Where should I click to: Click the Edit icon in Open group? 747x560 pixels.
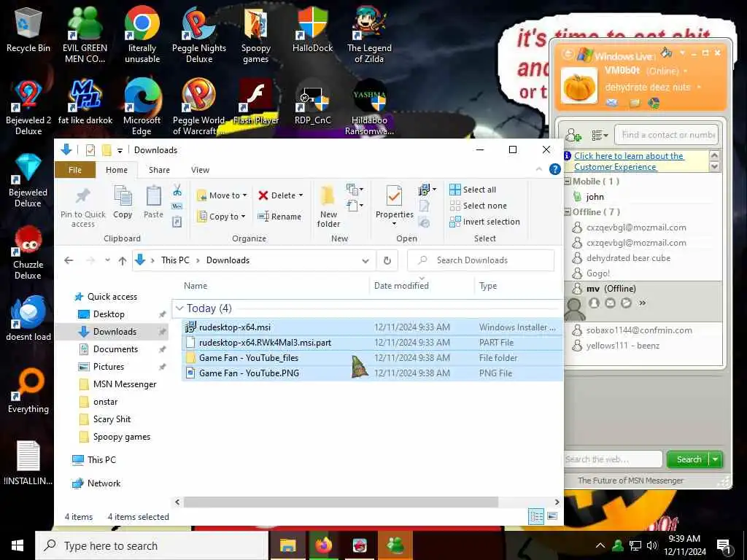tap(425, 206)
